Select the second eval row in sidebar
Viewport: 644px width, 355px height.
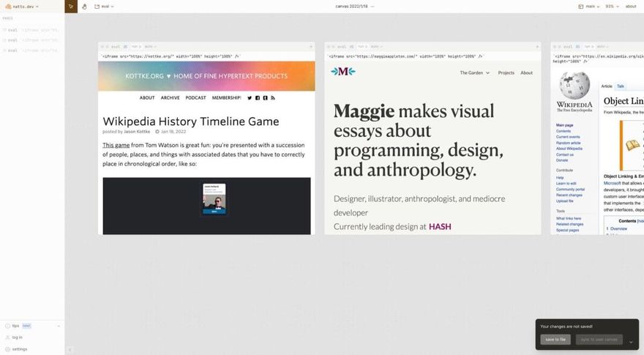coord(32,40)
